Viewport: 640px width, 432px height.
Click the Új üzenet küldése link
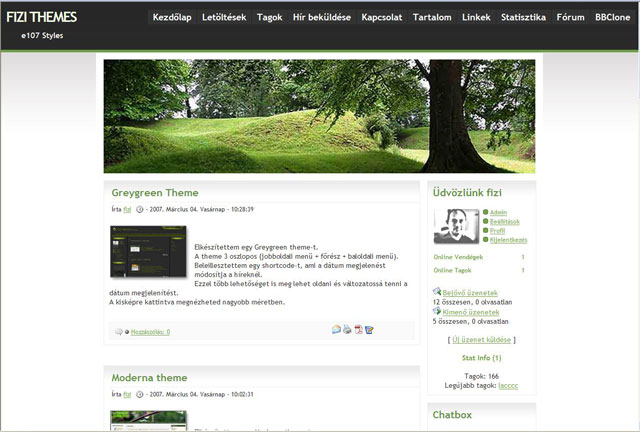click(482, 341)
